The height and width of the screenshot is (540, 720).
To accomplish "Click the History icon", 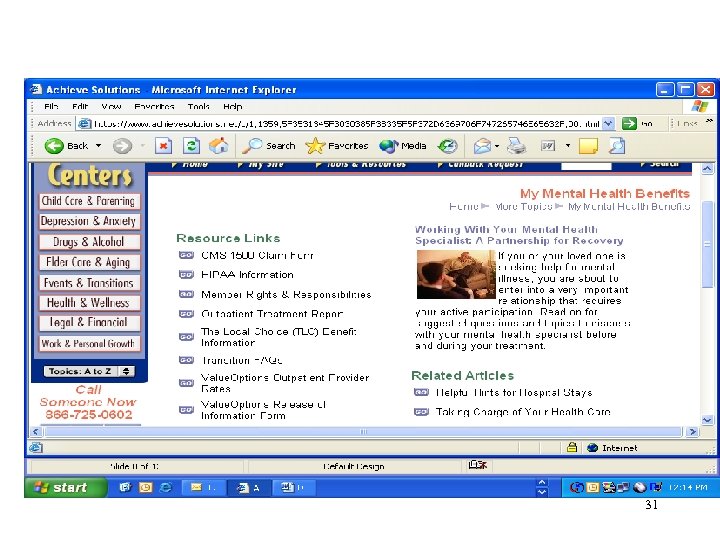I will click(447, 146).
